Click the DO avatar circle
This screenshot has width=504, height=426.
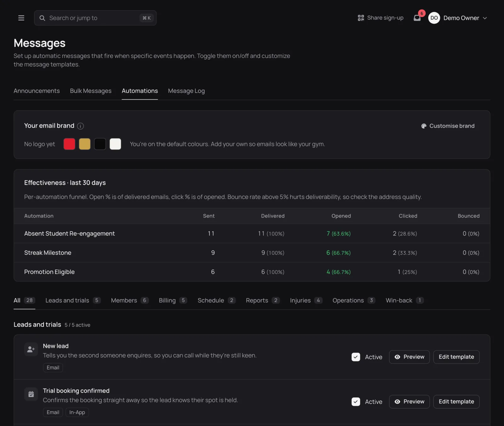tap(434, 18)
